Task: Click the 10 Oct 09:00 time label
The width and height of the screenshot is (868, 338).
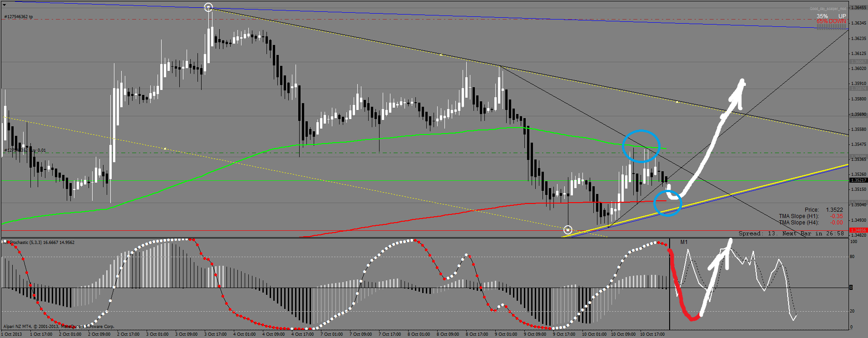Action: [x=623, y=334]
